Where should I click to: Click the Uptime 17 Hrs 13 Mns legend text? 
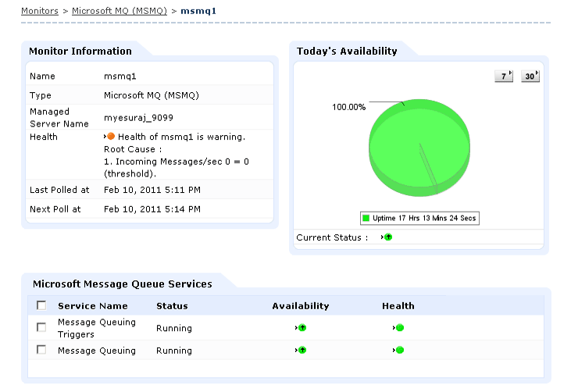pyautogui.click(x=424, y=218)
